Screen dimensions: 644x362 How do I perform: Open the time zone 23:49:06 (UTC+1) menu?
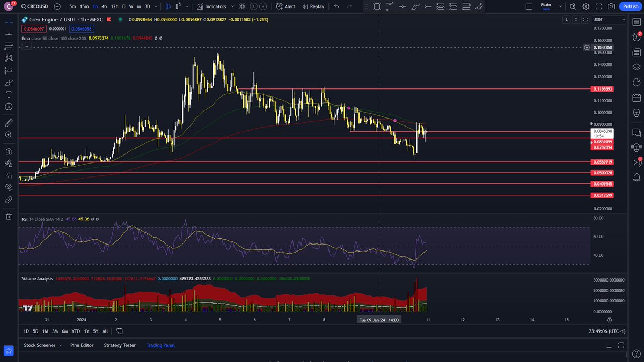607,331
